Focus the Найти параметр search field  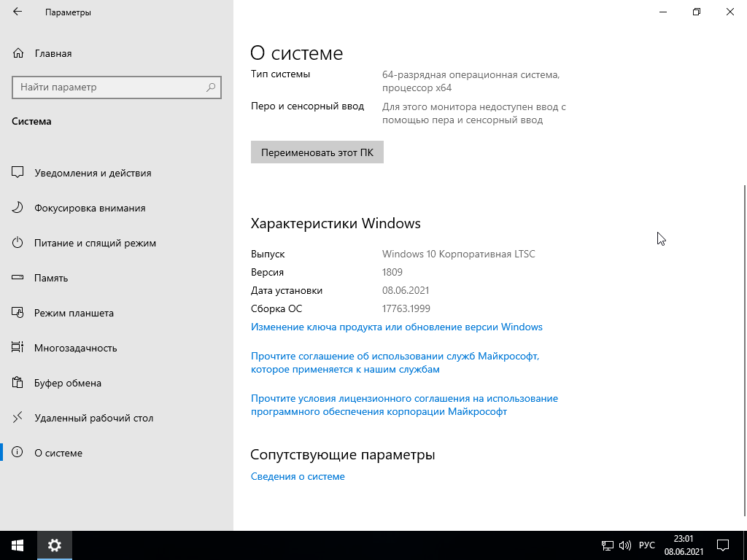point(117,87)
